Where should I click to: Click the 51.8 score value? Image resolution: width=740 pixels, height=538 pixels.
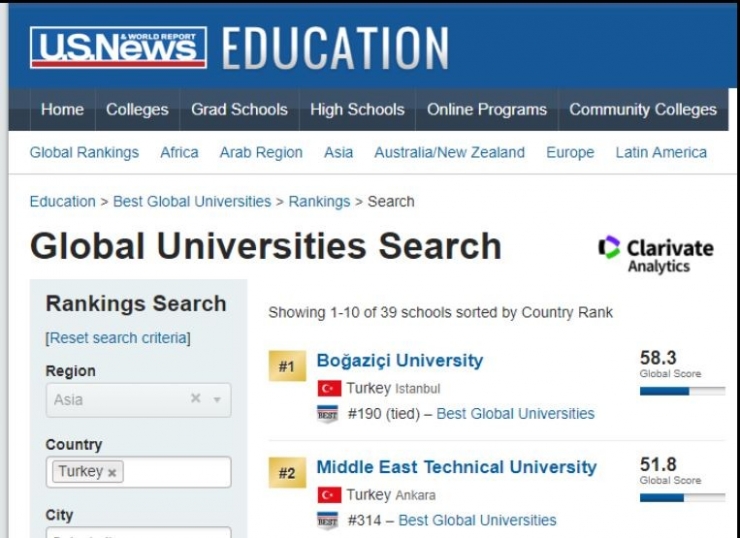(658, 464)
